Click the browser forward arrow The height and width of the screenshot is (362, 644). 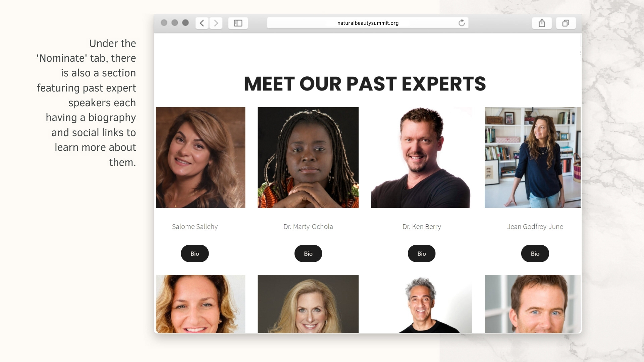(216, 23)
